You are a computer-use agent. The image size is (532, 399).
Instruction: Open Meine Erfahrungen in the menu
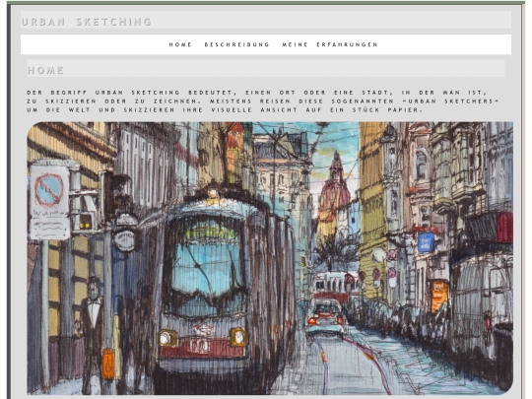point(330,44)
